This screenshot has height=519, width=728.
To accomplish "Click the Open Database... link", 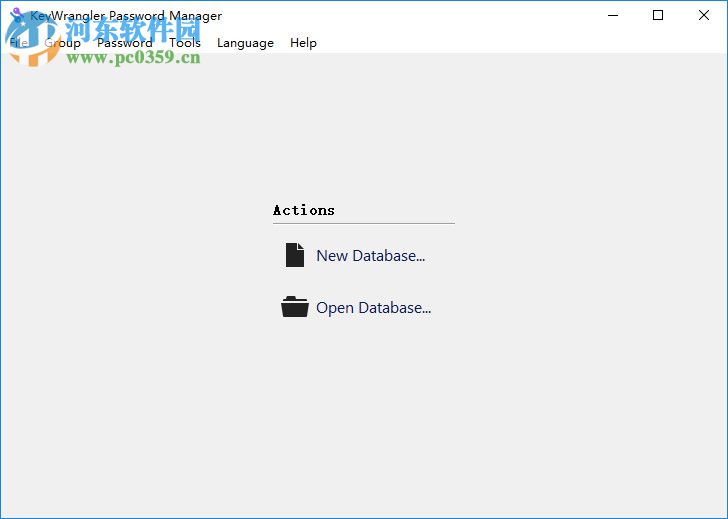I will point(373,308).
